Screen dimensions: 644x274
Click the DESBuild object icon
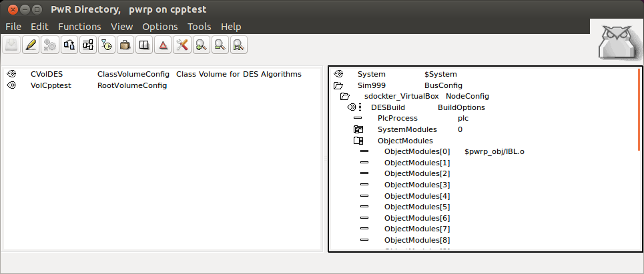click(353, 107)
